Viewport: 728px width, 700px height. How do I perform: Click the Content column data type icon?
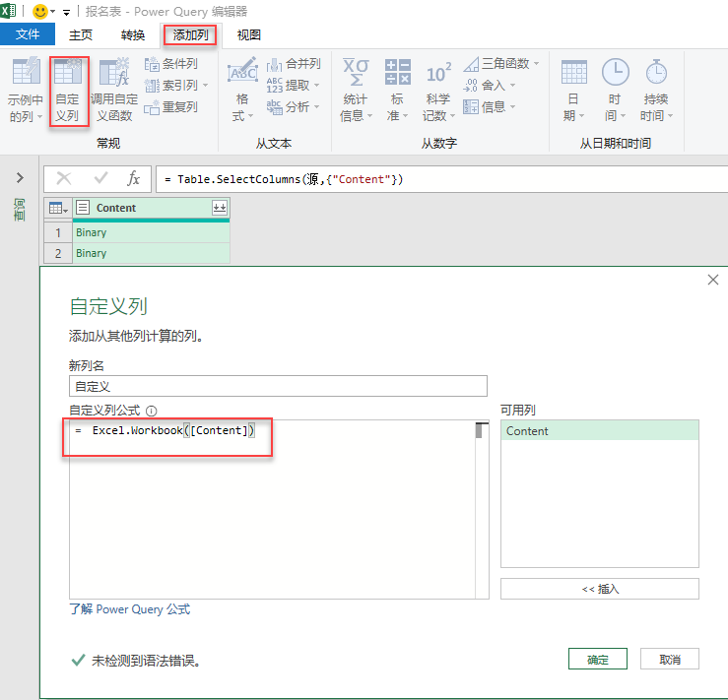tap(83, 208)
